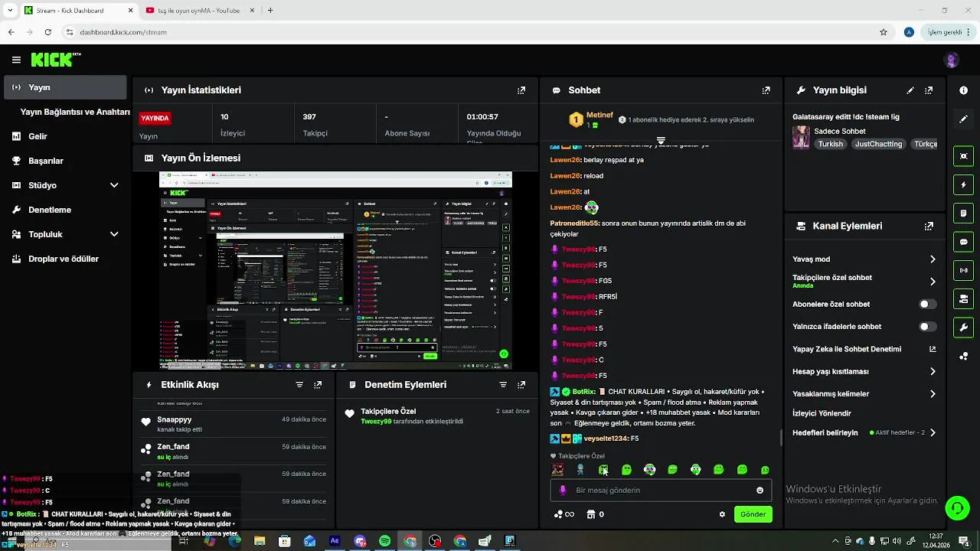Select Yayın in the sidebar
Viewport: 980px width, 551px height.
point(65,87)
